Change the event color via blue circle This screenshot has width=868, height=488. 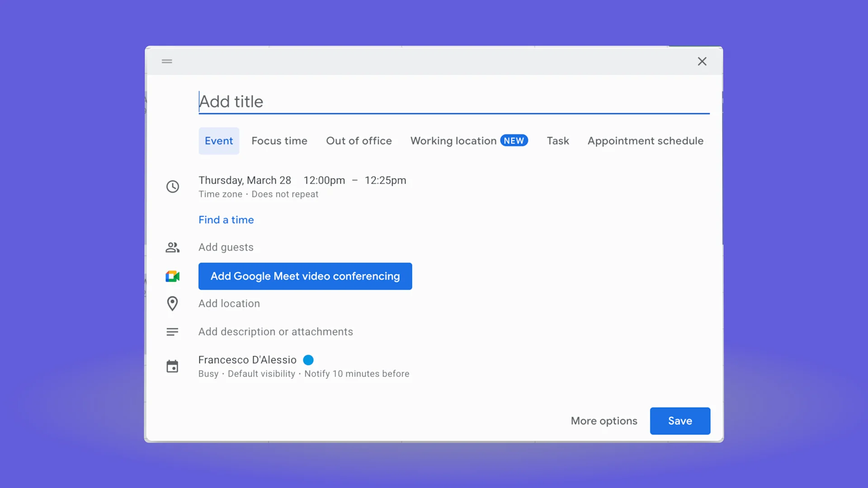click(x=308, y=360)
